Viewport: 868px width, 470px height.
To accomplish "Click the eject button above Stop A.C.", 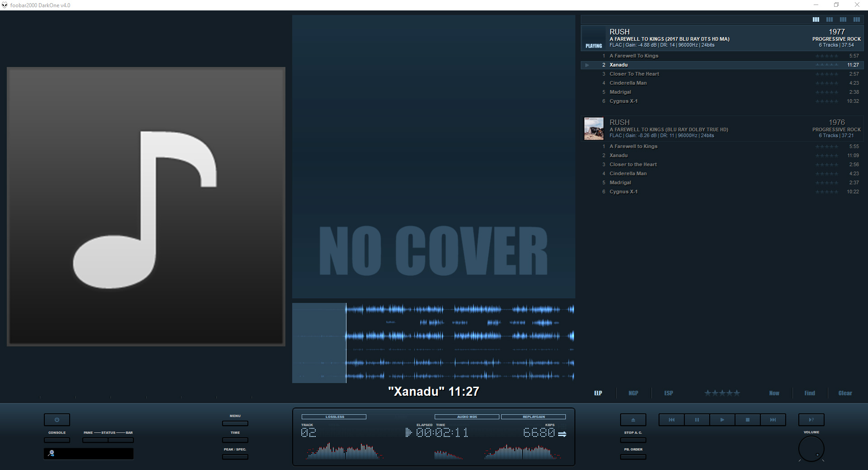I will click(633, 420).
